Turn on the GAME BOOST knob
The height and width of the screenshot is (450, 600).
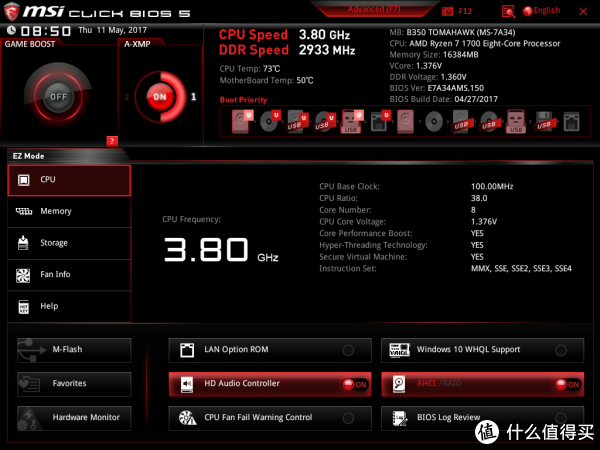tap(58, 97)
